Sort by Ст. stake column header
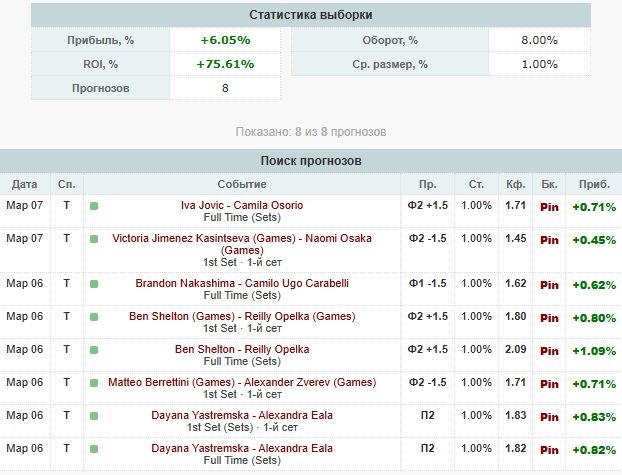The width and height of the screenshot is (622, 475). pyautogui.click(x=474, y=185)
